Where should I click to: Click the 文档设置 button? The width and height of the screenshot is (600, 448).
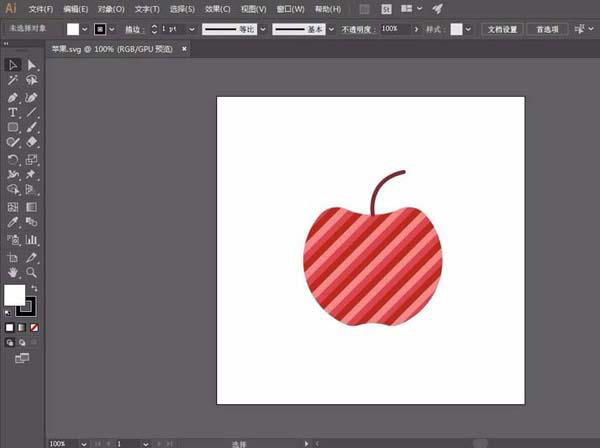(x=502, y=29)
